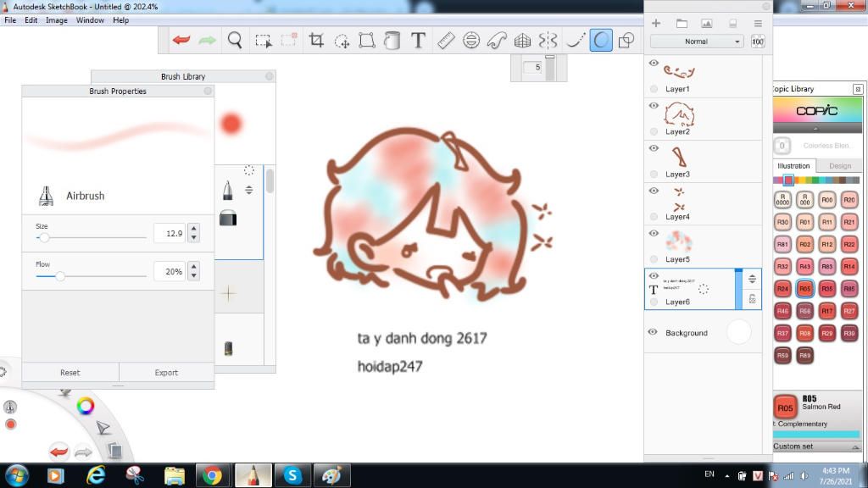Select the Quick Transform tool

tap(342, 41)
